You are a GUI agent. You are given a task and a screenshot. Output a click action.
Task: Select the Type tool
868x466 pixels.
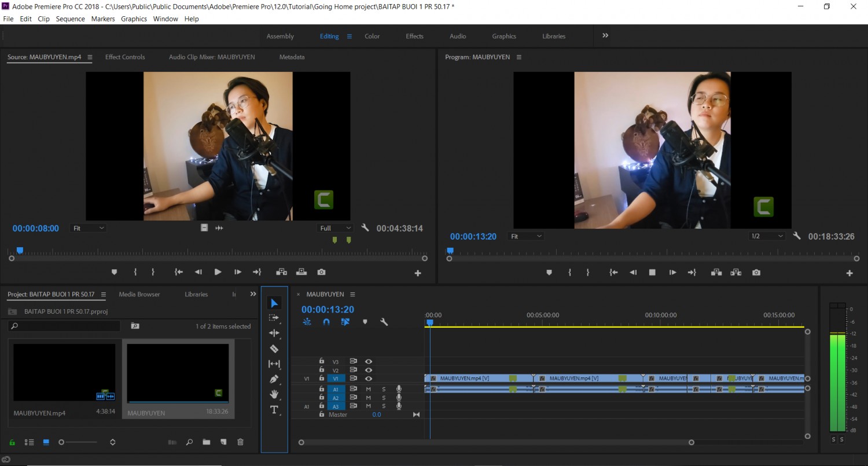274,410
